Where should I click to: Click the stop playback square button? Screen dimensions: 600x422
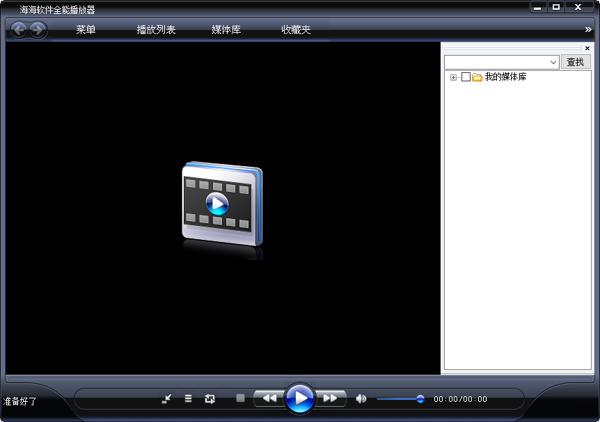pyautogui.click(x=240, y=398)
